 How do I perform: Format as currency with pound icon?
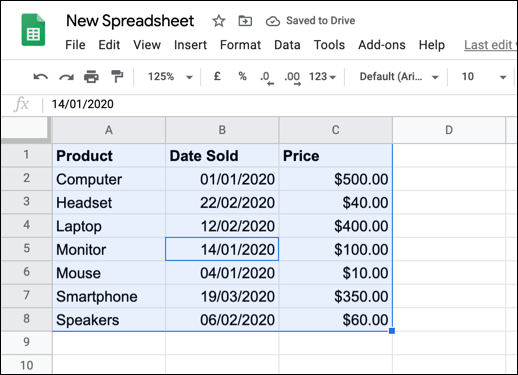pos(217,76)
